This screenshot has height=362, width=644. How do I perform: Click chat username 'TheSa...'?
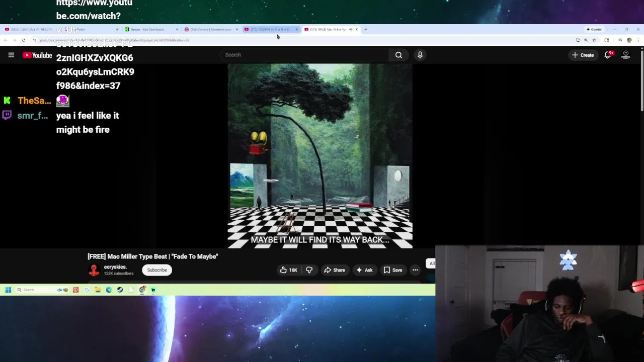point(34,101)
